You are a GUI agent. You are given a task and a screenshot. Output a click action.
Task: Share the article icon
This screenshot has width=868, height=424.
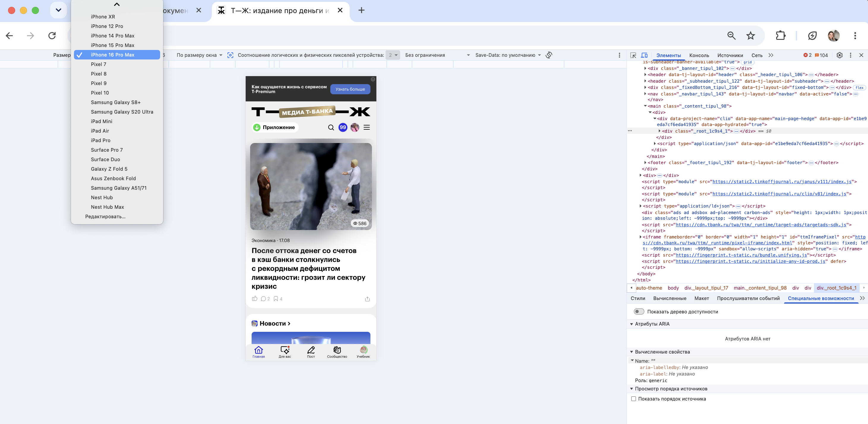[367, 299]
